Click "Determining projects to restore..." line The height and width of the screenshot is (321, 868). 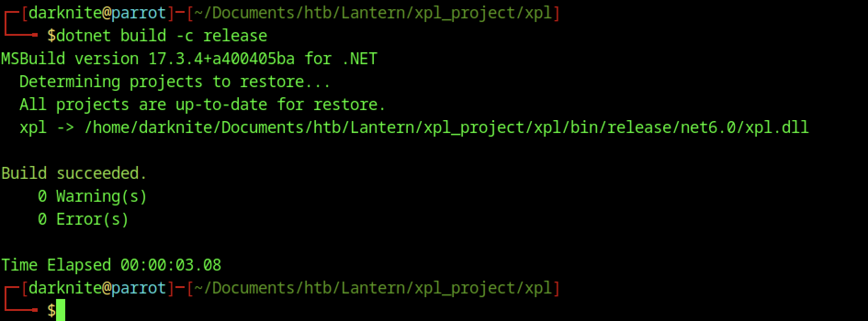click(175, 82)
